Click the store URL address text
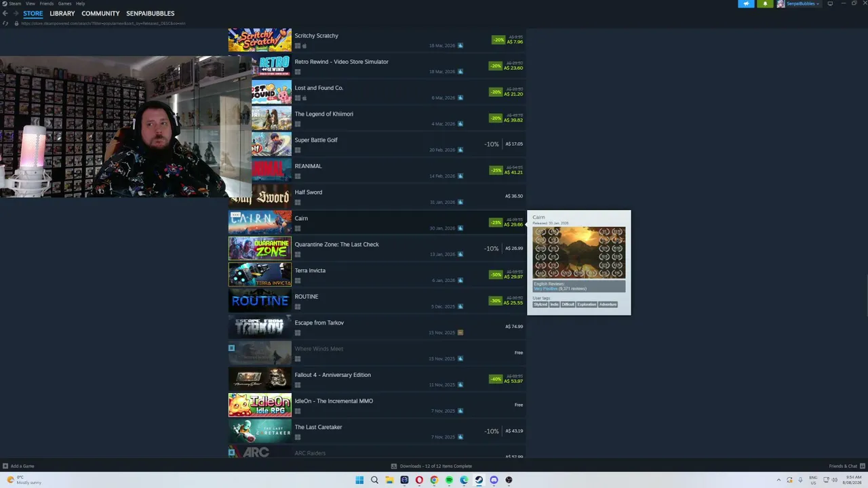This screenshot has width=868, height=488. coord(103,24)
